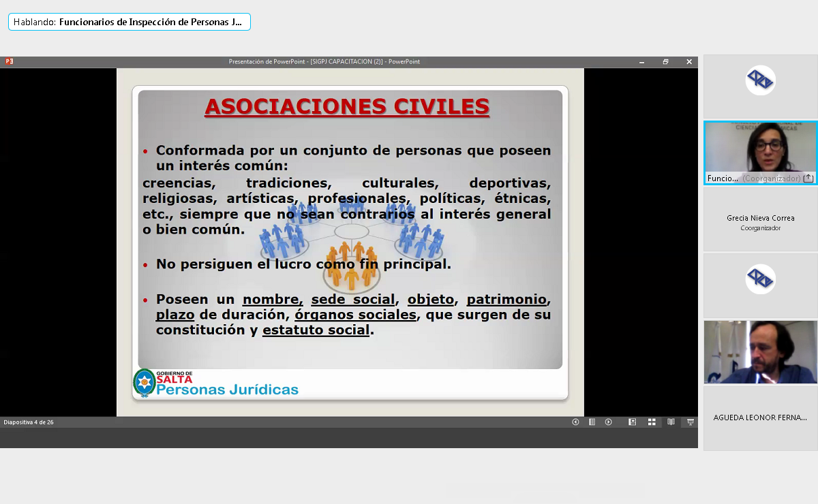
Task: Click the Gobierno de Salta emblem logo
Action: pyautogui.click(x=144, y=383)
